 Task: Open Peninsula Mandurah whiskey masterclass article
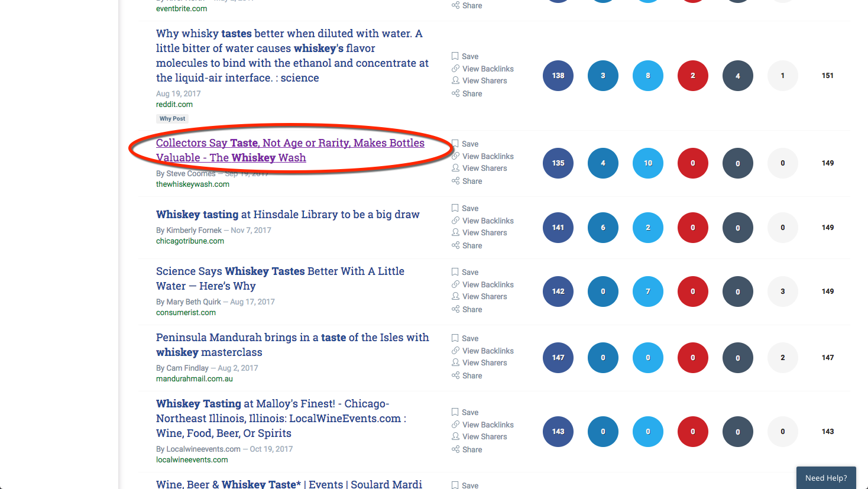pos(293,345)
